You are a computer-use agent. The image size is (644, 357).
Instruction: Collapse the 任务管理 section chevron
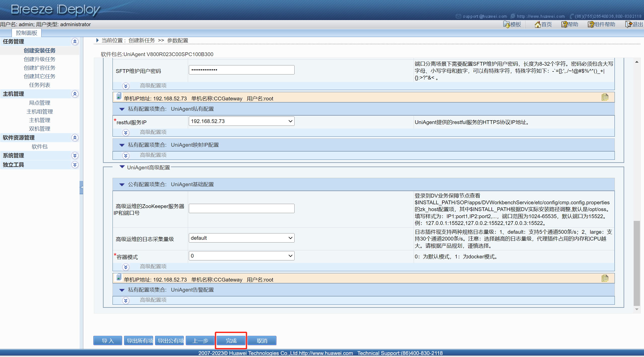75,42
